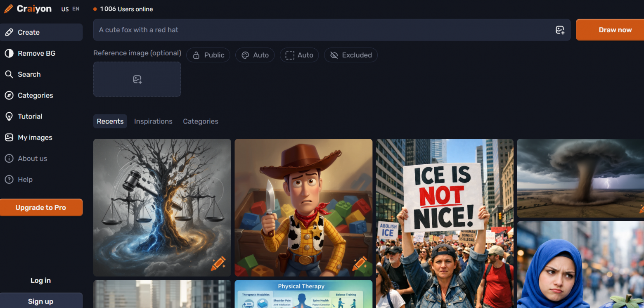The height and width of the screenshot is (308, 644).
Task: Click the dashed-square aspect ratio icon
Action: (x=290, y=55)
